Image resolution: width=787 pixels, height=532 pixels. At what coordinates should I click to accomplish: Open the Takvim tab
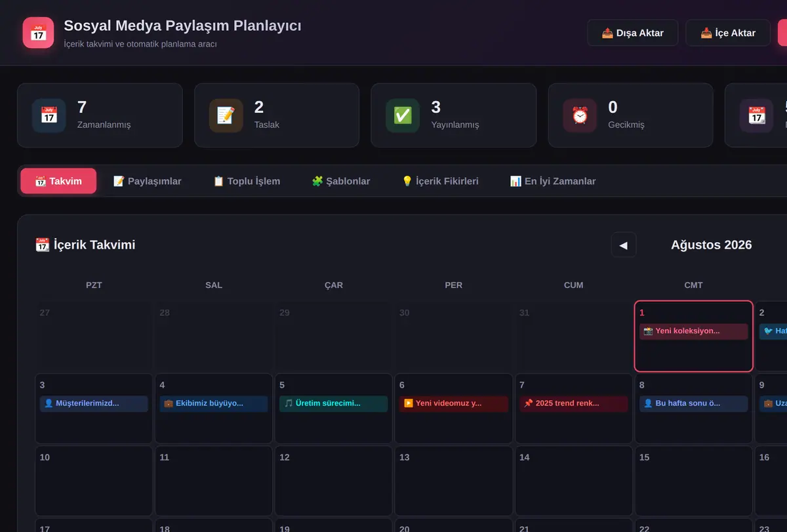58,181
